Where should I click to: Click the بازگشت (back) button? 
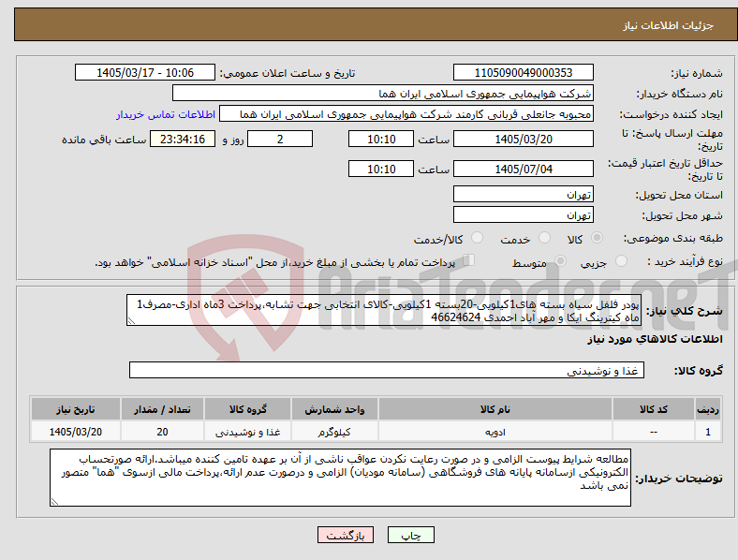tap(346, 535)
